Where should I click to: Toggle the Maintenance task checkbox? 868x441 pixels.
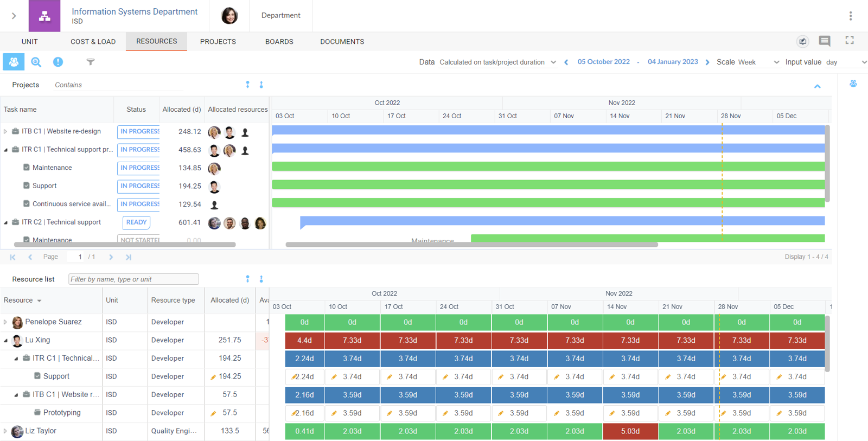click(27, 168)
